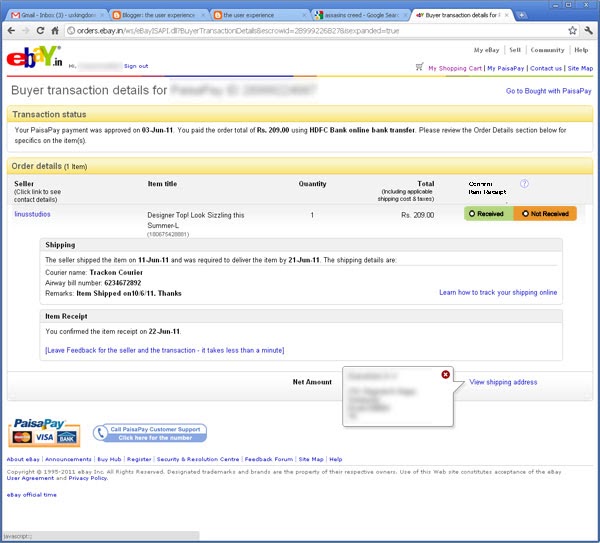Viewport: 600px width, 543px height.
Task: Click the total amount Rs. 209.00 in order row
Action: pyautogui.click(x=417, y=215)
